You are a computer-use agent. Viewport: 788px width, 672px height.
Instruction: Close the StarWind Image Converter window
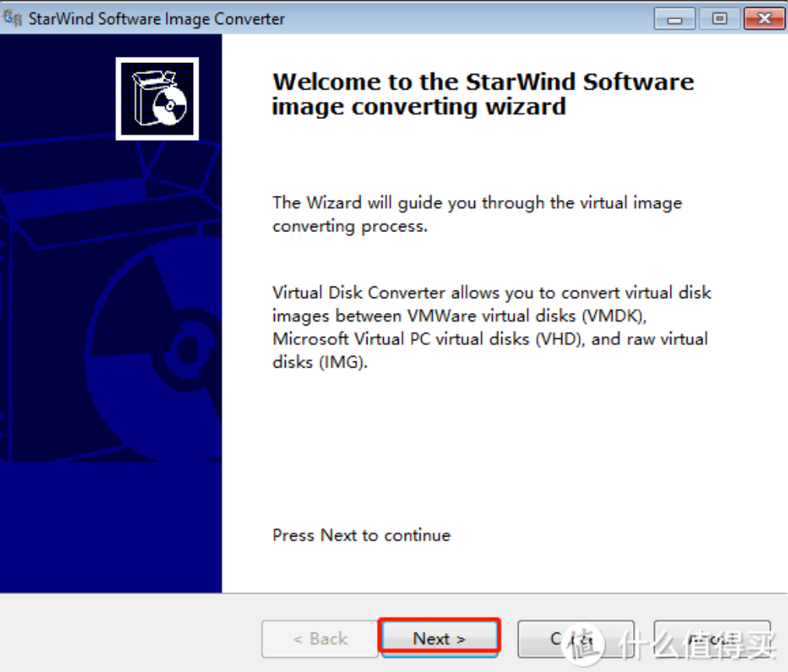coord(764,19)
